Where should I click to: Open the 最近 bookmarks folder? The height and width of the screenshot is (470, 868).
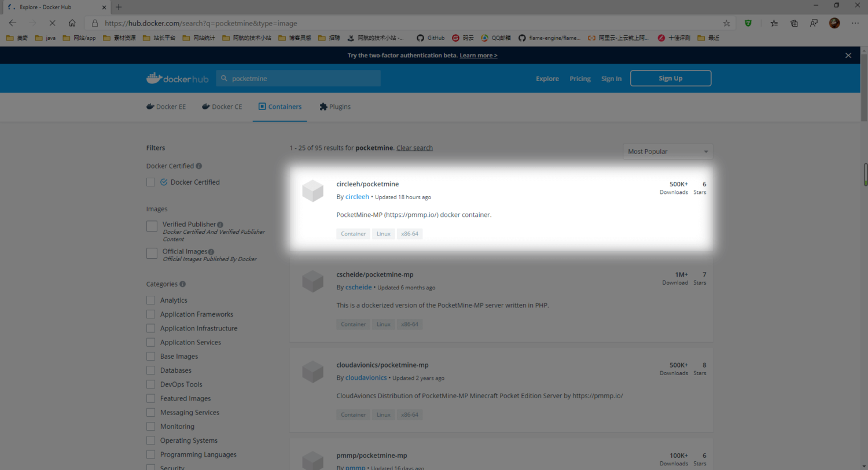pyautogui.click(x=708, y=38)
